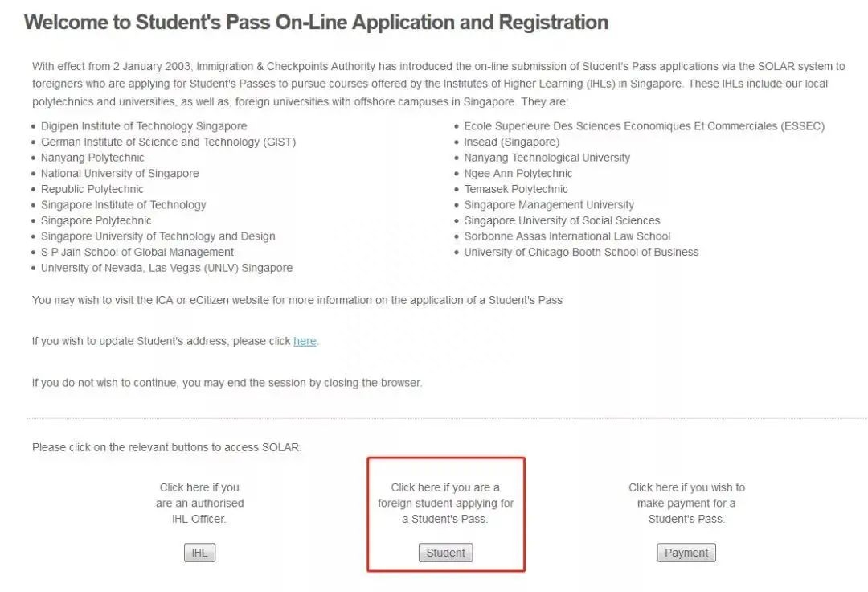This screenshot has width=868, height=592.
Task: Select University of Nevada, Las Vegas entry
Action: (166, 268)
